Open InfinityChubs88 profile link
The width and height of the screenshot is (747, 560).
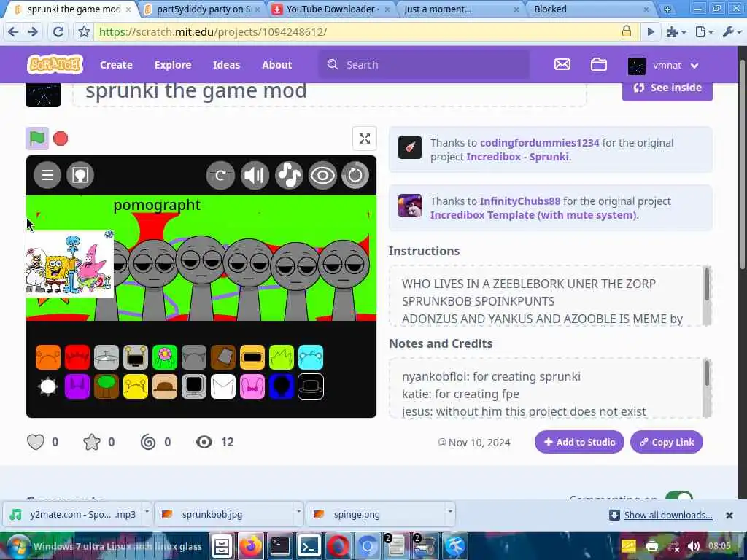519,201
